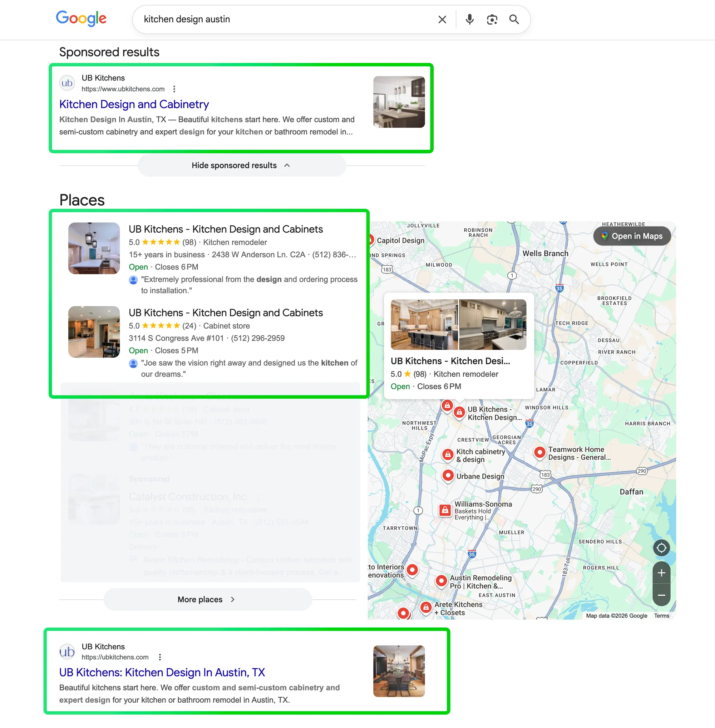This screenshot has height=728, width=715.
Task: Click the UB Kitchens map info card title
Action: [x=450, y=361]
